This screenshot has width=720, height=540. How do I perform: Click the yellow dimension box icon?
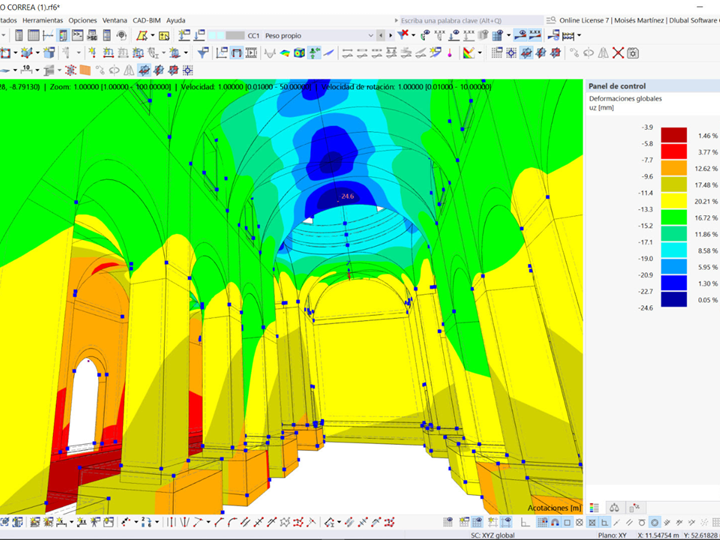tap(164, 35)
